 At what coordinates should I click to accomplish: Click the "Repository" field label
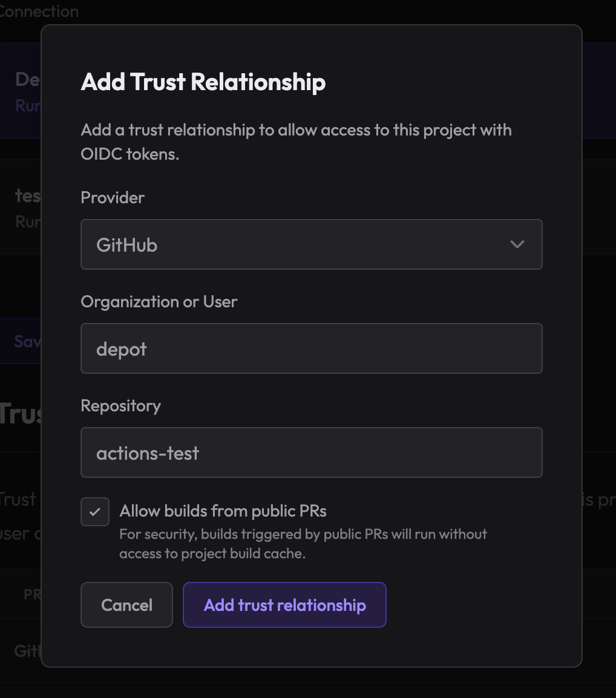[x=120, y=405]
